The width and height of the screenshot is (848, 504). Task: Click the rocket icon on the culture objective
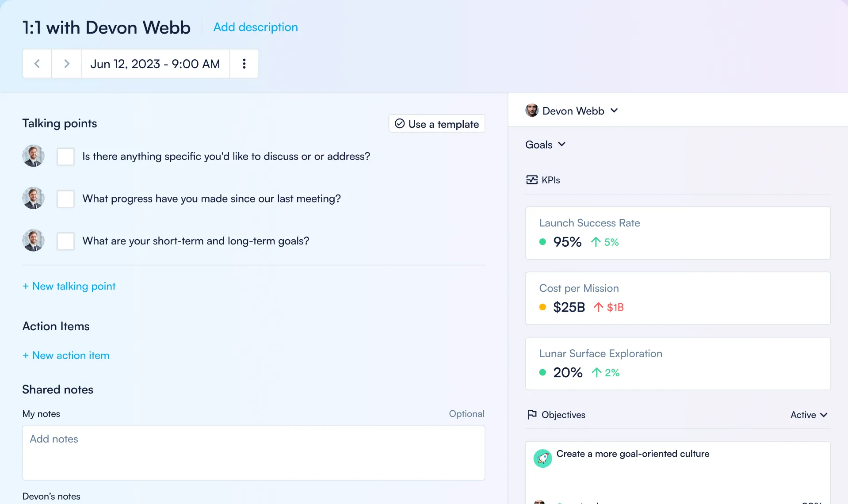click(x=542, y=458)
